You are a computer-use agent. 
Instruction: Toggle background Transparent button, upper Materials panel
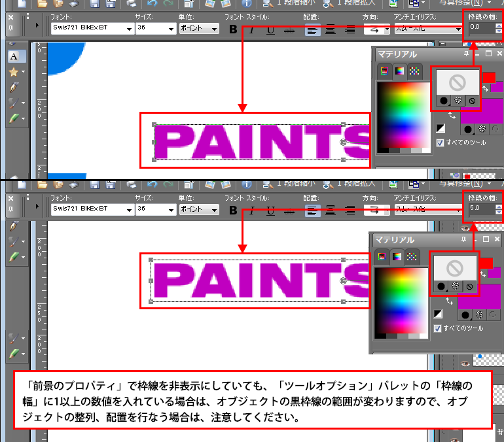click(x=495, y=129)
